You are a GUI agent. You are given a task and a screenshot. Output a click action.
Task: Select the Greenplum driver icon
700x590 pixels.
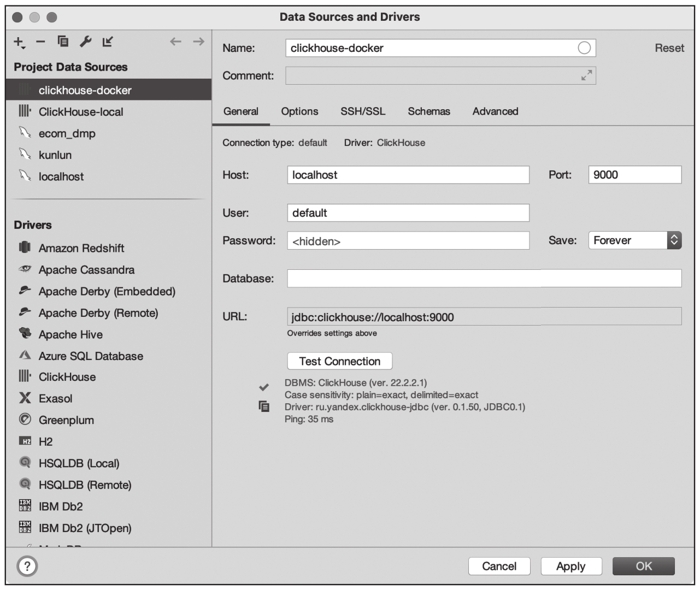25,419
